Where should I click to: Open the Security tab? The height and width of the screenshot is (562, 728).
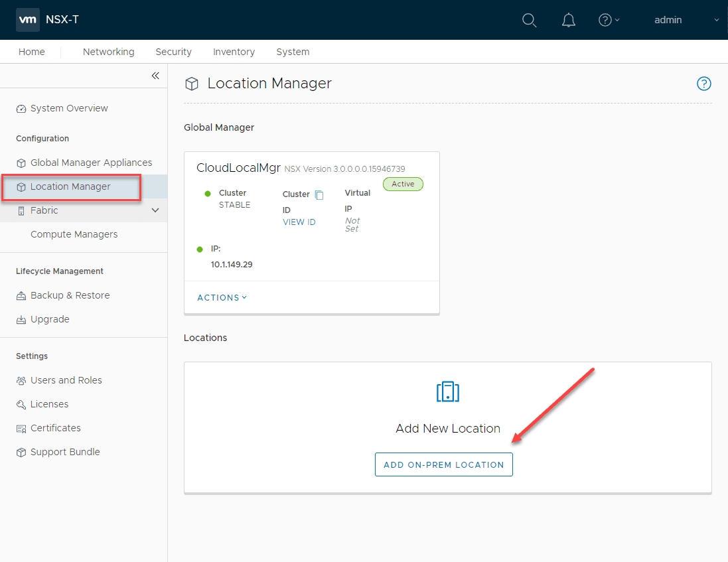click(173, 52)
